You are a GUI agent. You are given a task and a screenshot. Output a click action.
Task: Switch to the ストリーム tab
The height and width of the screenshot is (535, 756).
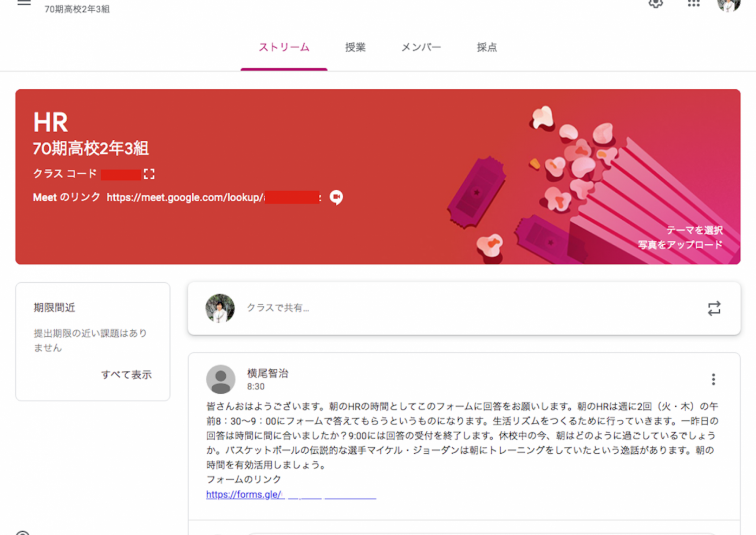[284, 48]
